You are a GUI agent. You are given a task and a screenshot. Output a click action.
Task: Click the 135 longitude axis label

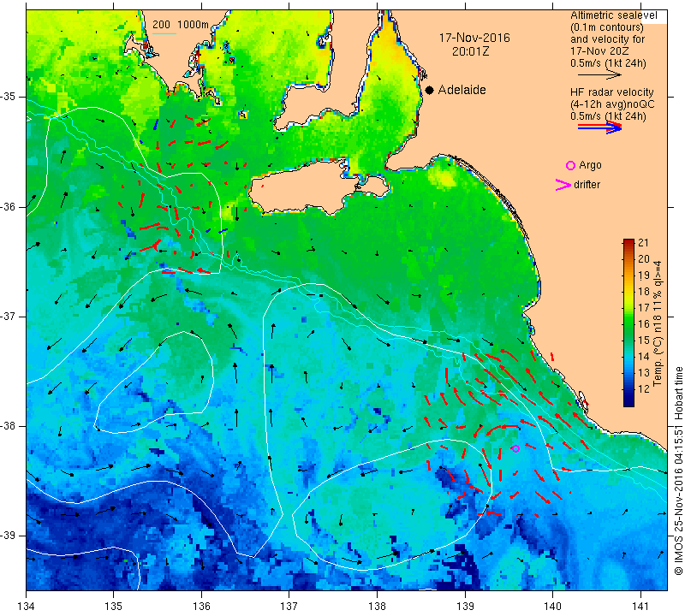[114, 607]
